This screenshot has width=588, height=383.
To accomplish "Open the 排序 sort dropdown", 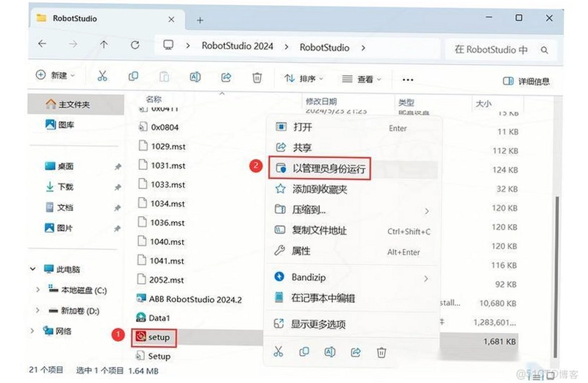I will [304, 79].
